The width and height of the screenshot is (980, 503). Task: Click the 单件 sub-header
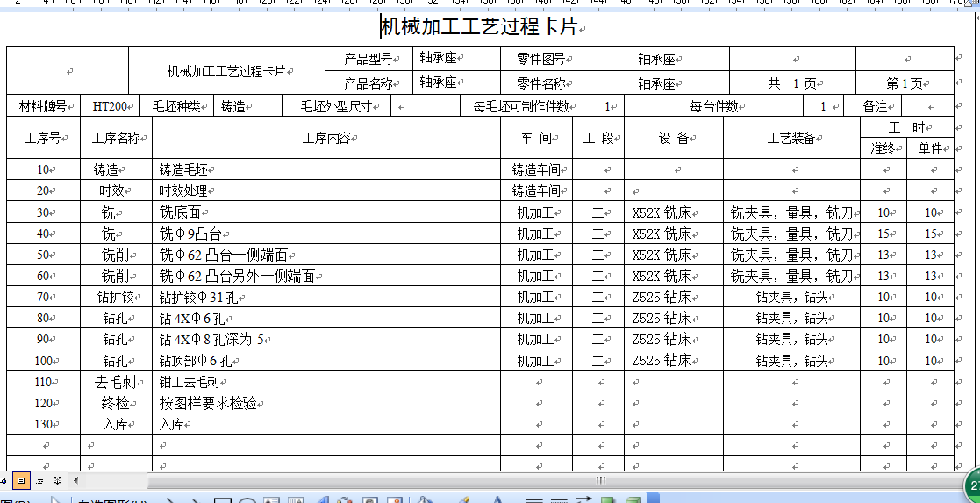click(x=930, y=148)
